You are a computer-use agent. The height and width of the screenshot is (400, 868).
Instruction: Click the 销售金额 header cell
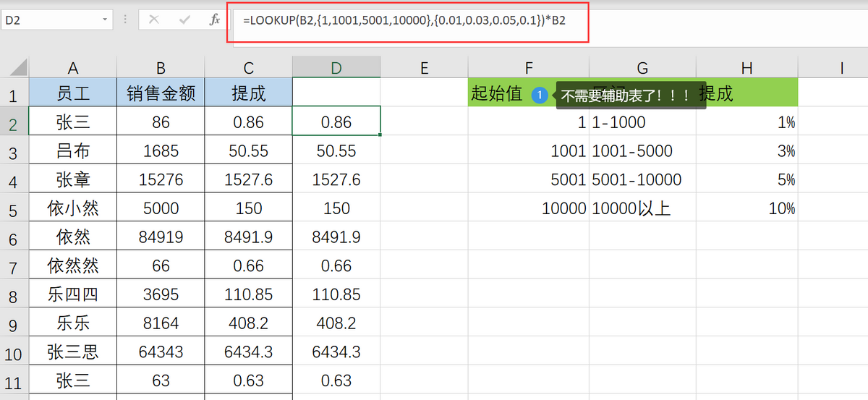(161, 93)
